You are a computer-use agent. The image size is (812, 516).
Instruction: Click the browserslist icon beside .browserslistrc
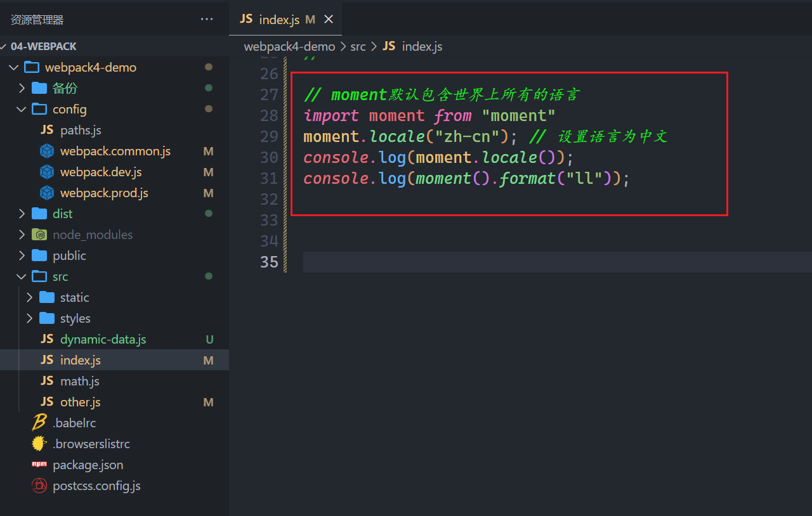[x=39, y=444]
